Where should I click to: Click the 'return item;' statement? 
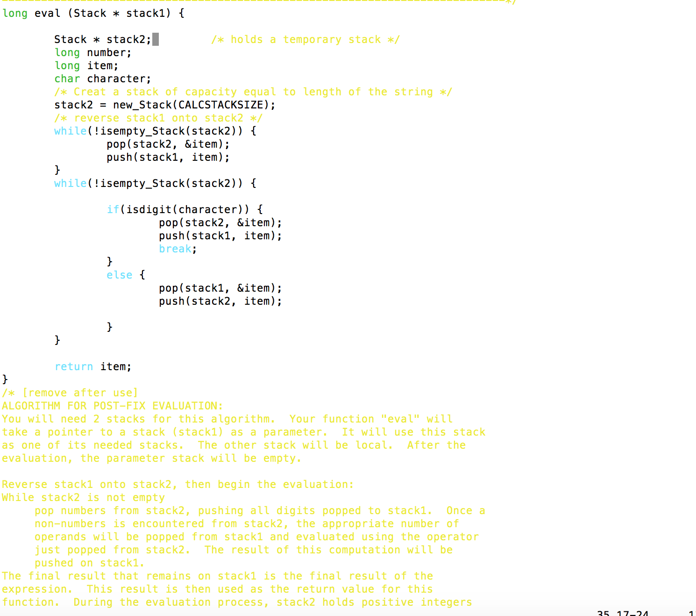click(93, 367)
